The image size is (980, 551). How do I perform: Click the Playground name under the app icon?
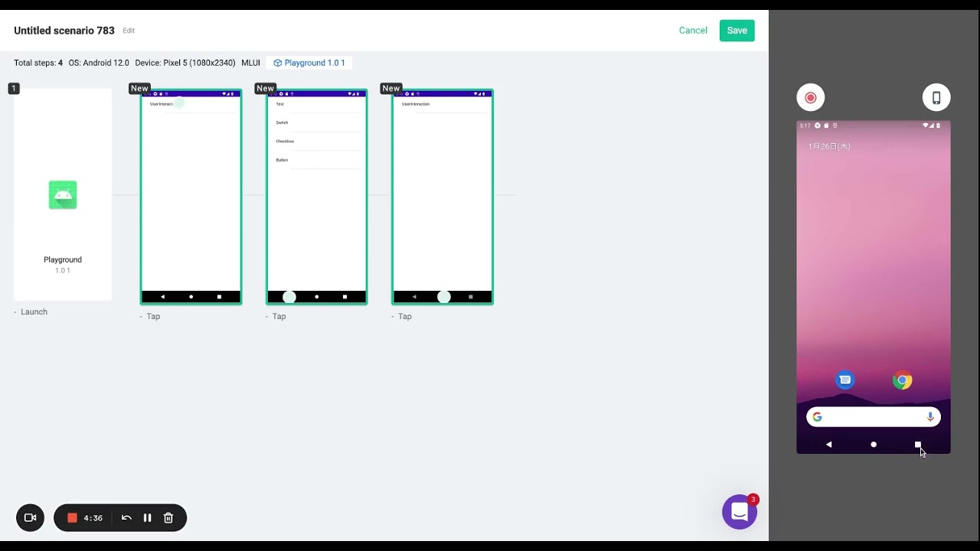coord(63,259)
